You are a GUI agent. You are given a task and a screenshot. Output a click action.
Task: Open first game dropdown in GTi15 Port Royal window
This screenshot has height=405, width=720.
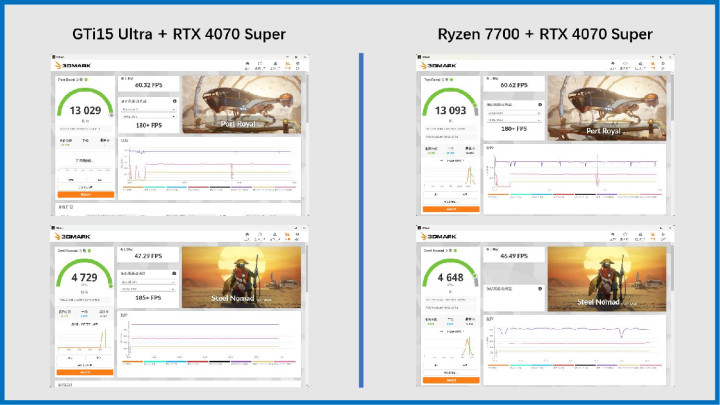tap(148, 109)
